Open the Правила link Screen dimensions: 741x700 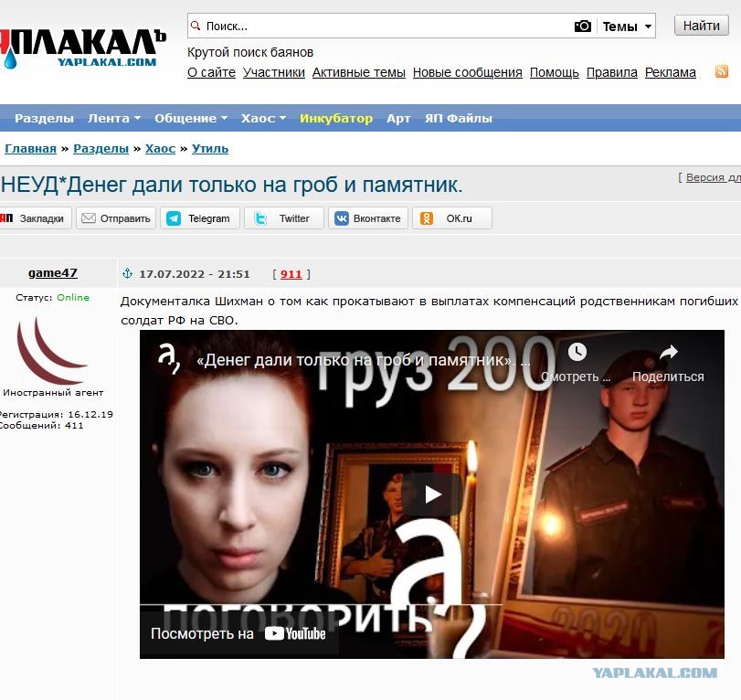pyautogui.click(x=612, y=72)
